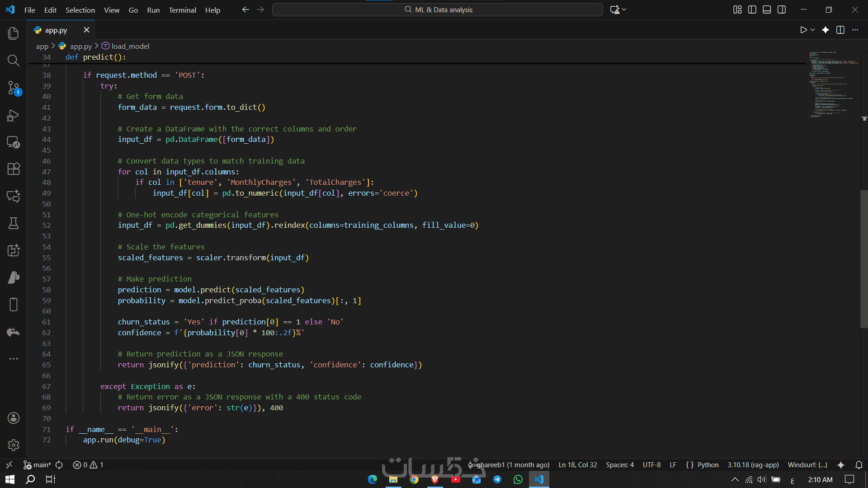868x488 pixels.
Task: Toggle the bottom Panel layout button
Action: coord(767,9)
